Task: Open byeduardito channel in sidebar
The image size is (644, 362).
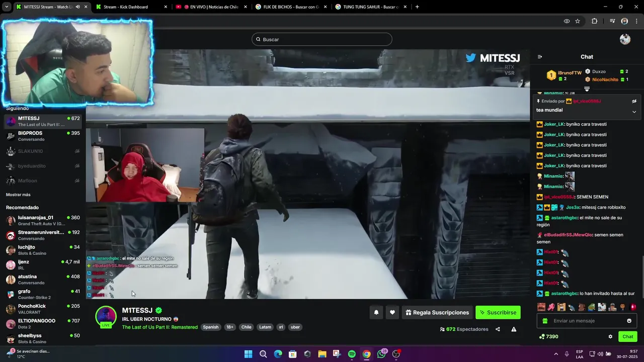Action: (43, 166)
